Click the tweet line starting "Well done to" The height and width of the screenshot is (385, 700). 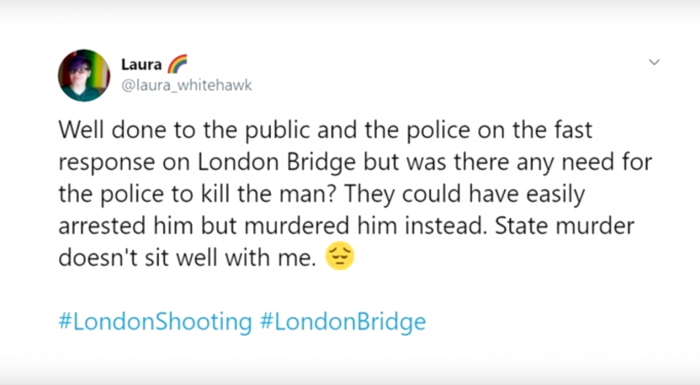(325, 130)
